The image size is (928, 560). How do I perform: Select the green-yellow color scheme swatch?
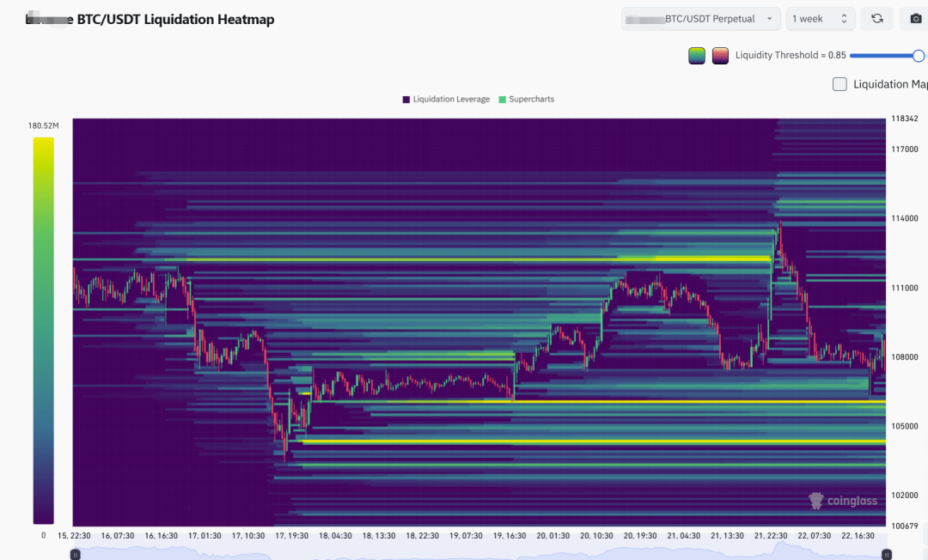pos(697,56)
